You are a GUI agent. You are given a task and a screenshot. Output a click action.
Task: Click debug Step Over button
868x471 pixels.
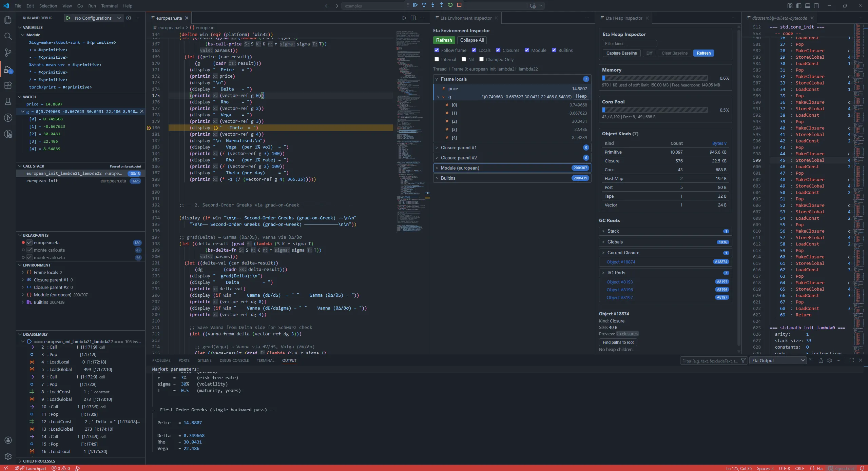424,5
